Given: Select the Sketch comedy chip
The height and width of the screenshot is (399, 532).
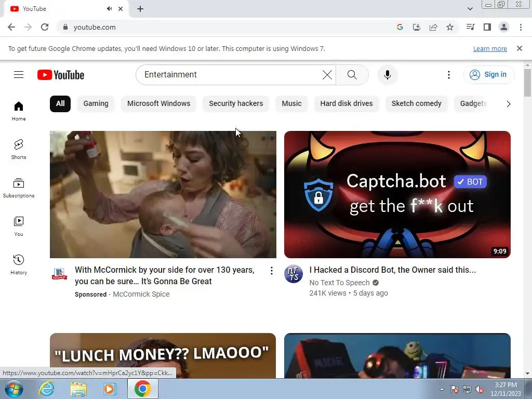Looking at the screenshot, I should coord(416,104).
